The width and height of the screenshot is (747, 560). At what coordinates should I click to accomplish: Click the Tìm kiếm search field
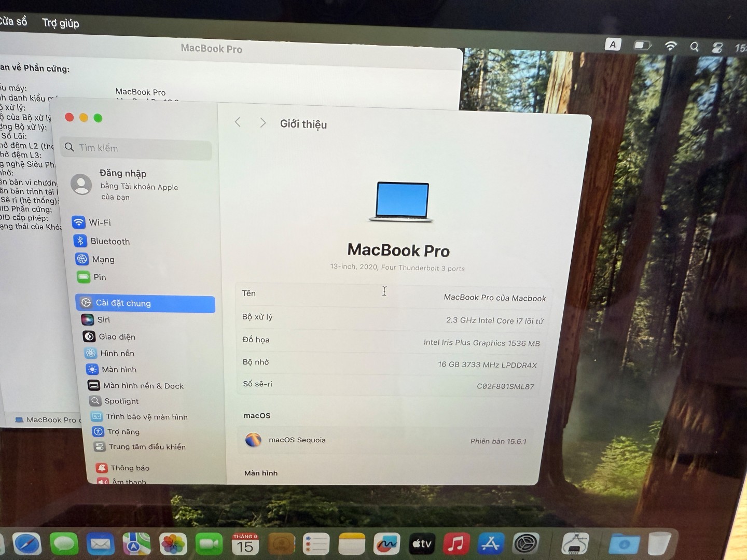[x=136, y=148]
